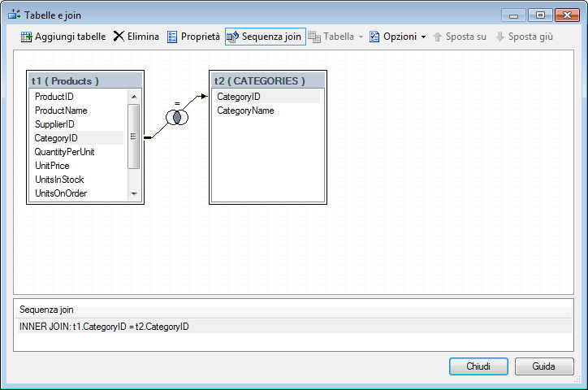Click the Aggiungi tabelle toolbar icon
588x390 pixels.
pos(26,37)
